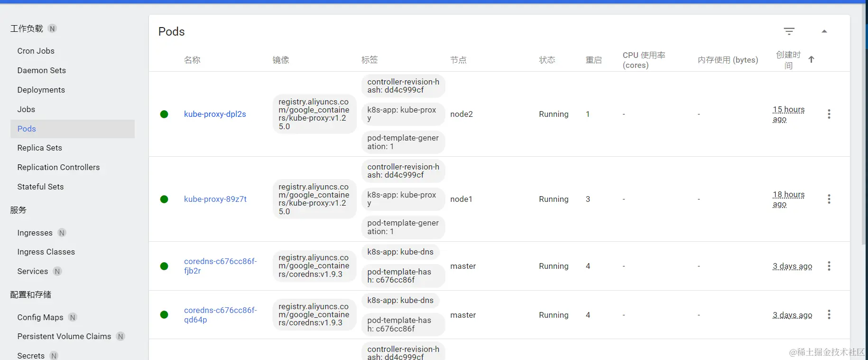Open the 配置和存储 section heading
The height and width of the screenshot is (360, 868).
[31, 294]
